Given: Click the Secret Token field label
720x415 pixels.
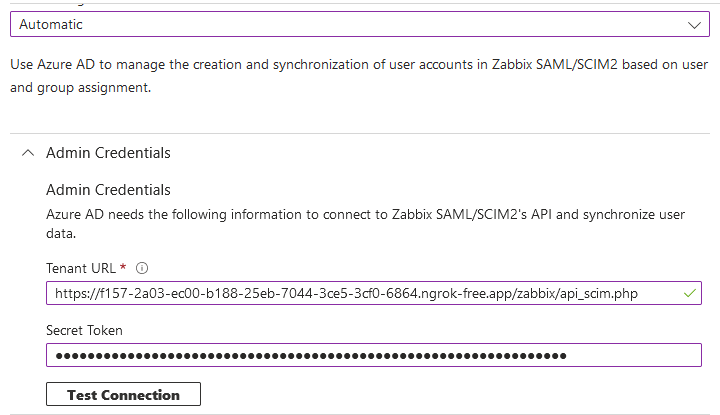Looking at the screenshot, I should click(84, 331).
